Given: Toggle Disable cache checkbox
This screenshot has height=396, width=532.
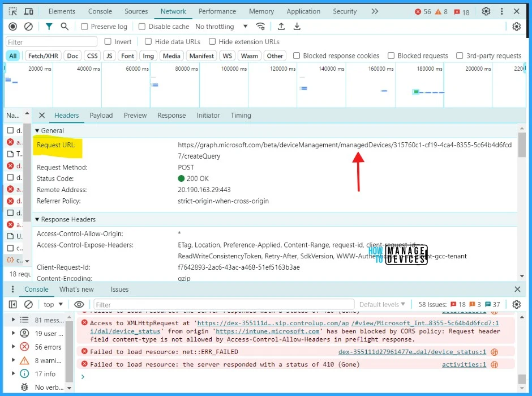Looking at the screenshot, I should pyautogui.click(x=142, y=27).
